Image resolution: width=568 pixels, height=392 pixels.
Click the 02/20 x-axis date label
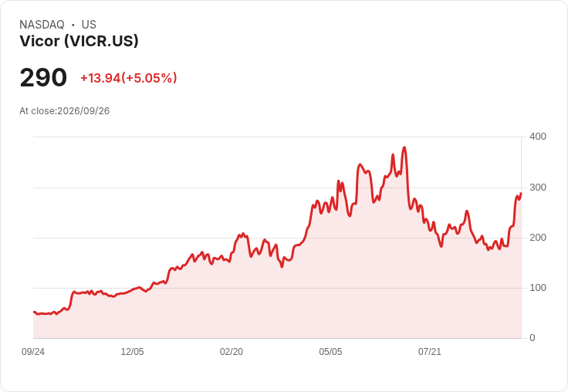tap(232, 351)
